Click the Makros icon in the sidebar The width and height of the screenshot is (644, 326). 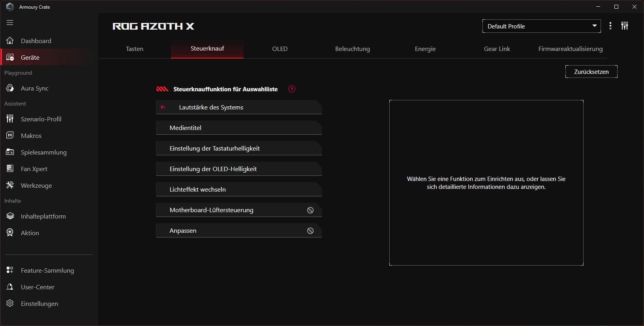click(10, 136)
